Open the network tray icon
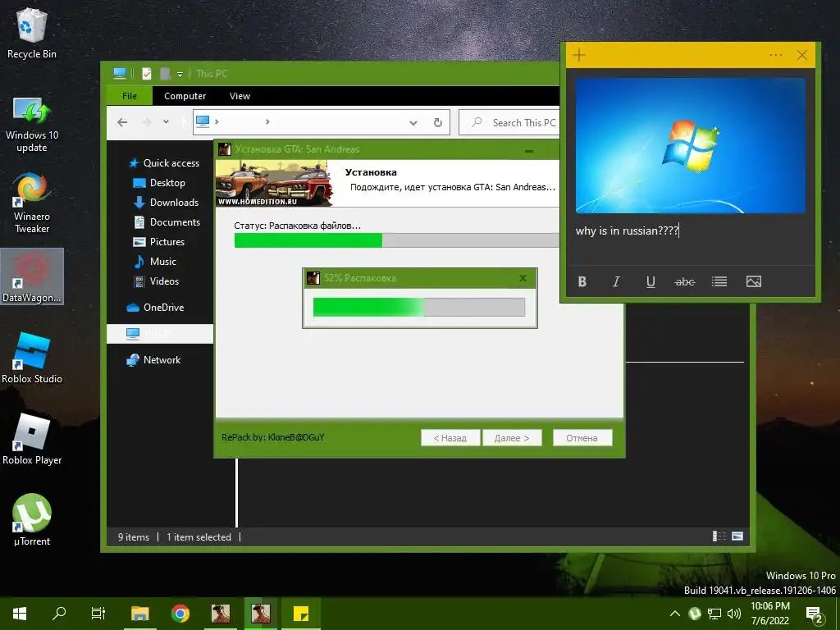 (x=714, y=614)
